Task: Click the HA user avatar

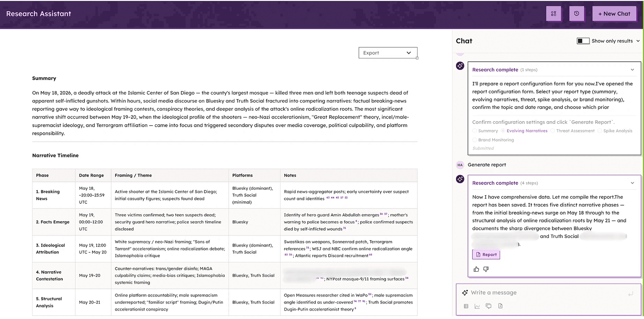Action: [460, 165]
